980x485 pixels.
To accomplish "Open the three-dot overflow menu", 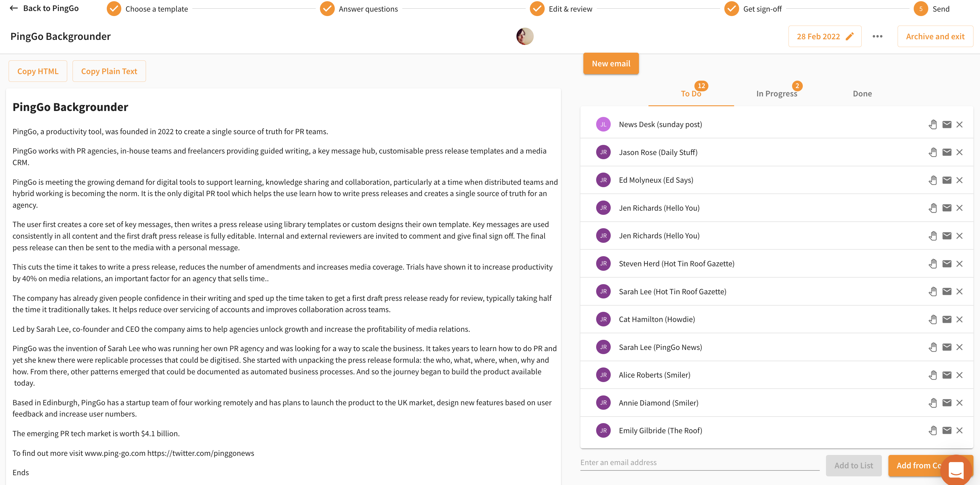I will coord(878,36).
